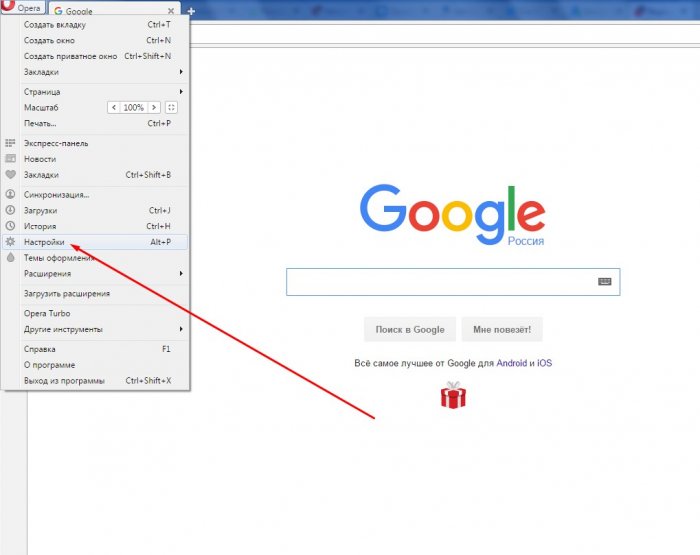Decrease zoom with the left arrow

click(113, 107)
